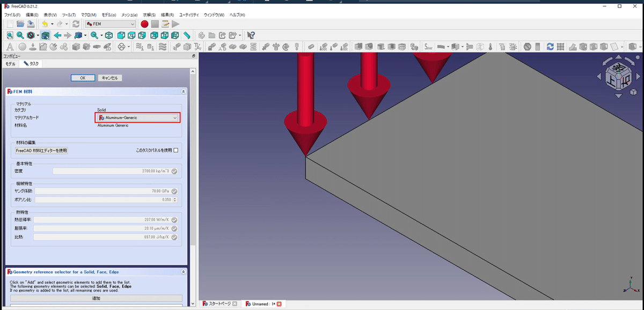Run the macro with the play icon

[175, 24]
